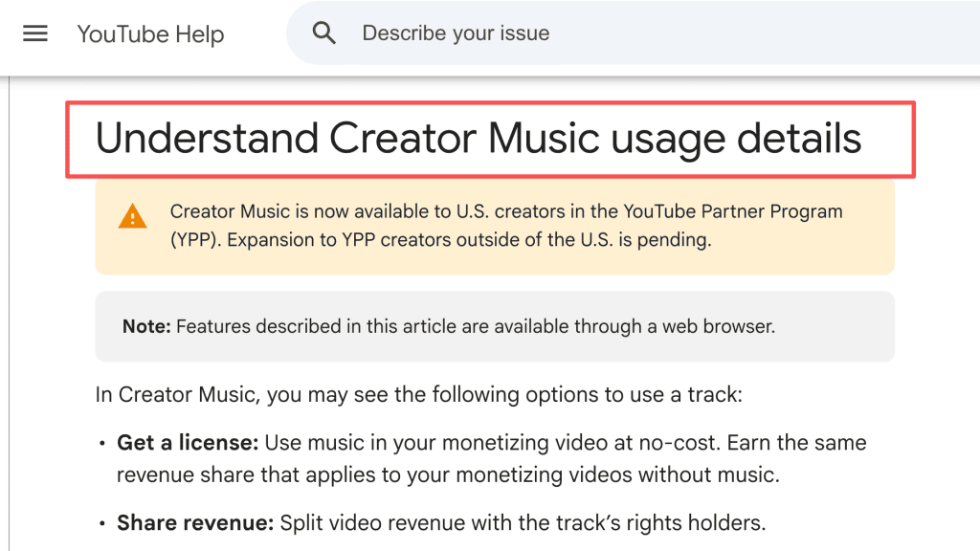Viewport: 980px width, 551px height.
Task: Click the 'Get a license:' bold text
Action: (x=188, y=442)
